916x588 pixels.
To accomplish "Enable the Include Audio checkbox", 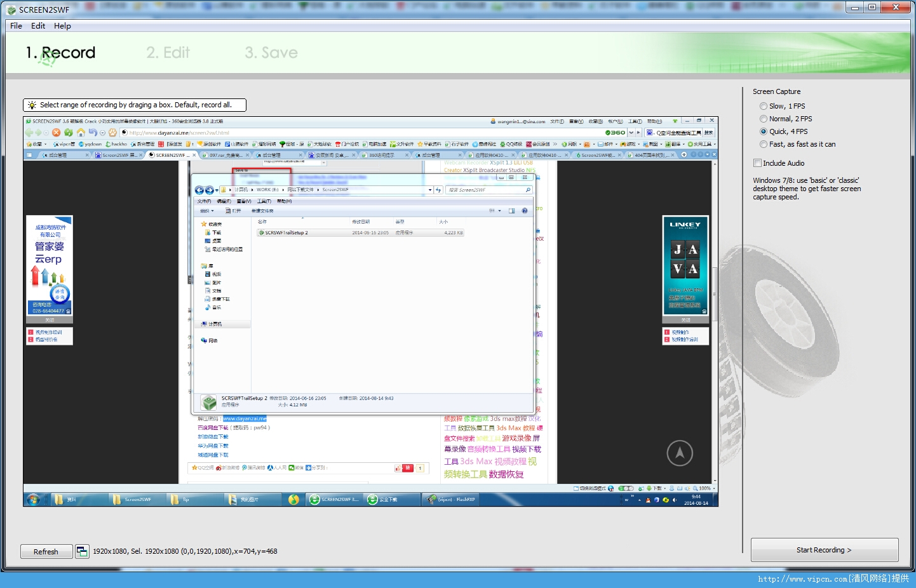I will [x=757, y=163].
